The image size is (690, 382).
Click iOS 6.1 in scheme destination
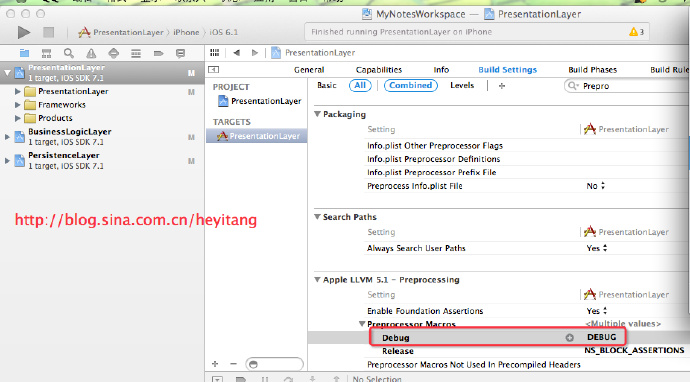224,32
